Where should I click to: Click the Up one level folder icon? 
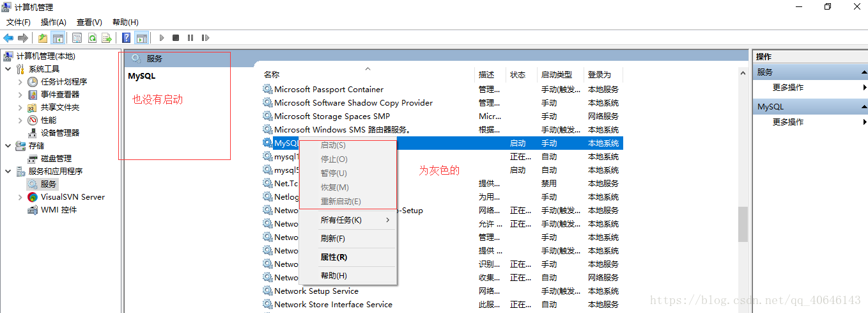[42, 38]
